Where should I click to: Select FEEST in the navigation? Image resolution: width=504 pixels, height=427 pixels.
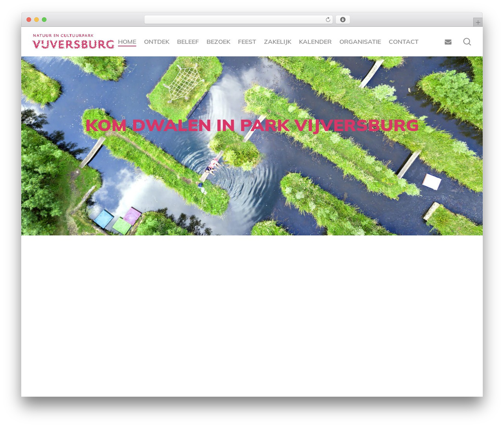247,42
